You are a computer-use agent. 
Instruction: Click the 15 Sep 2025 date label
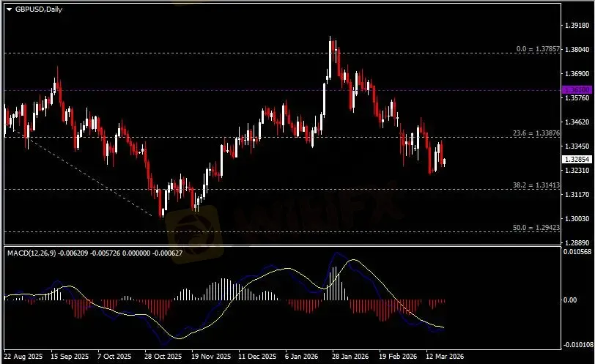(70, 357)
